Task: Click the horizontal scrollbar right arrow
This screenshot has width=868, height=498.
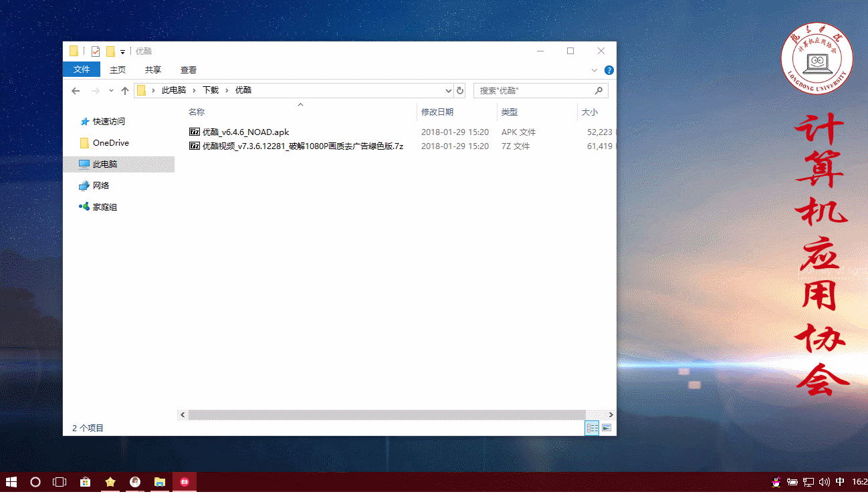Action: (x=611, y=415)
